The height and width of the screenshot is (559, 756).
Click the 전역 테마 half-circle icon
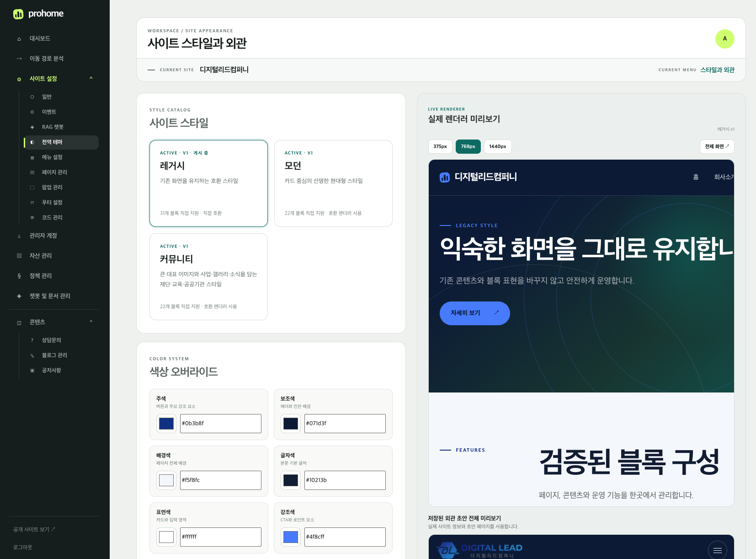click(x=32, y=142)
